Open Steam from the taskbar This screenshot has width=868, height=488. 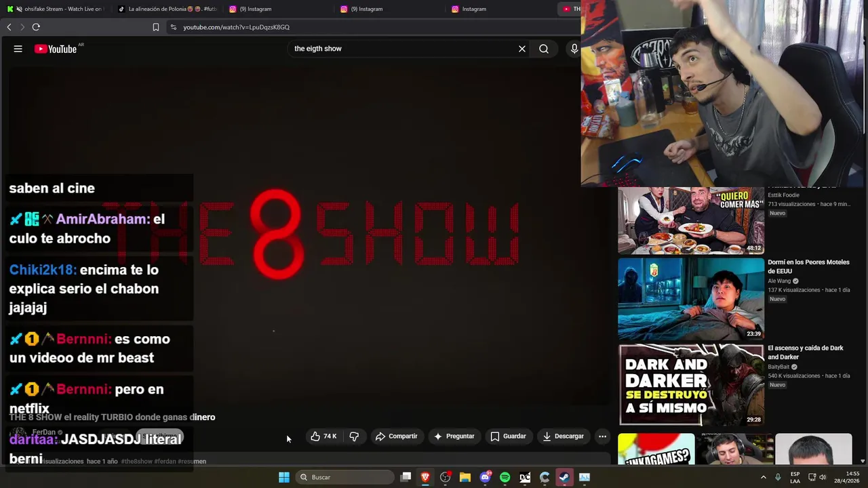[x=564, y=477]
